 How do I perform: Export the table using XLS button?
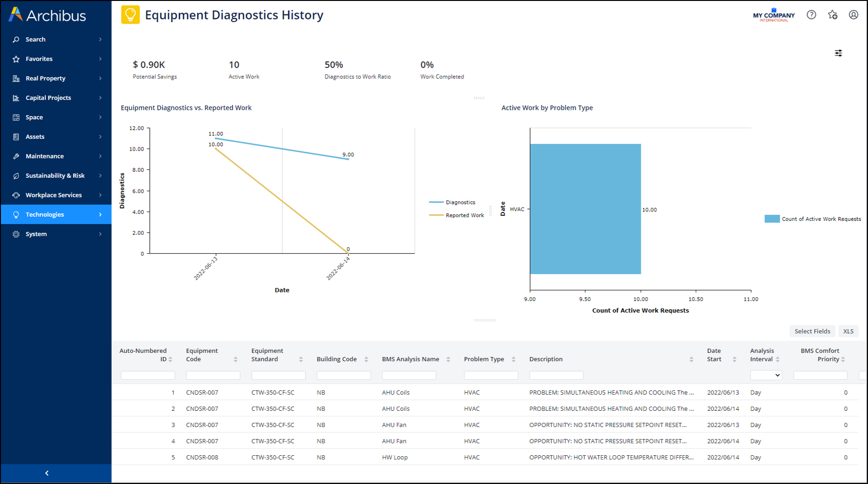coord(848,331)
